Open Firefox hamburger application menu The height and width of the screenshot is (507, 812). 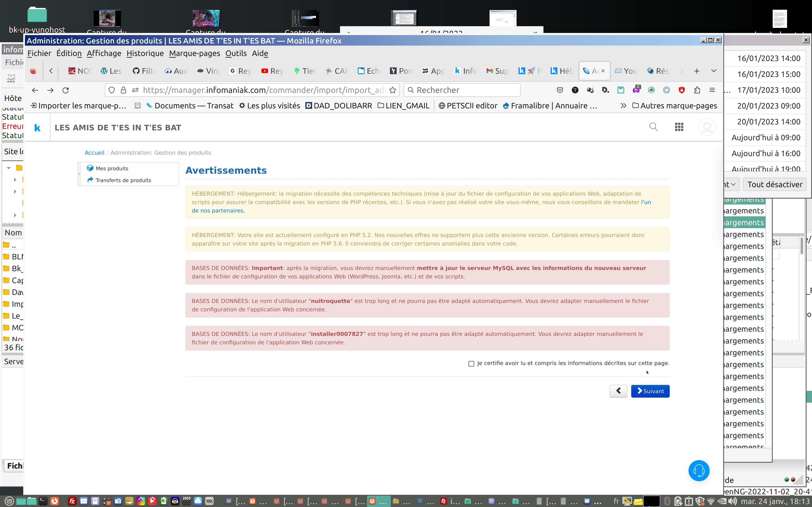coord(712,90)
